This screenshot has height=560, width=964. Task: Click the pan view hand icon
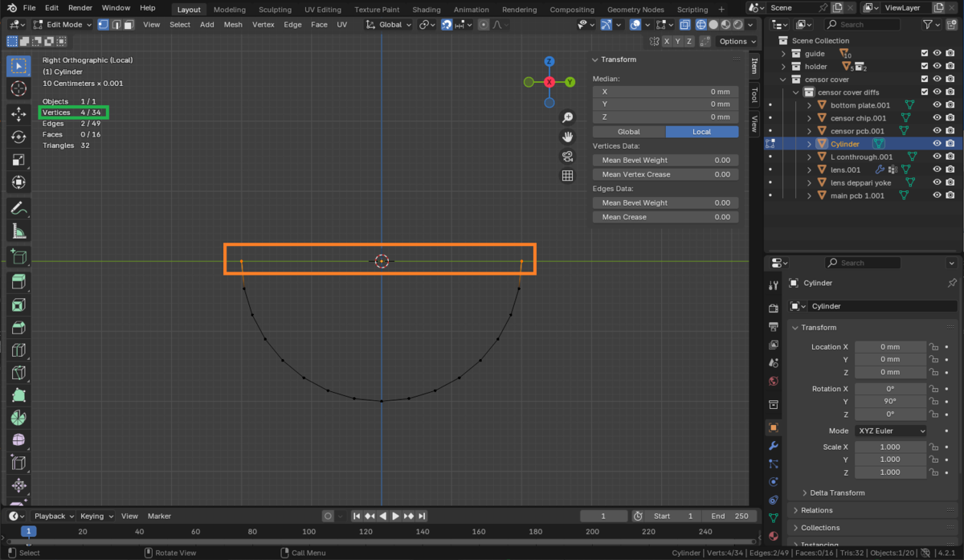click(x=567, y=137)
